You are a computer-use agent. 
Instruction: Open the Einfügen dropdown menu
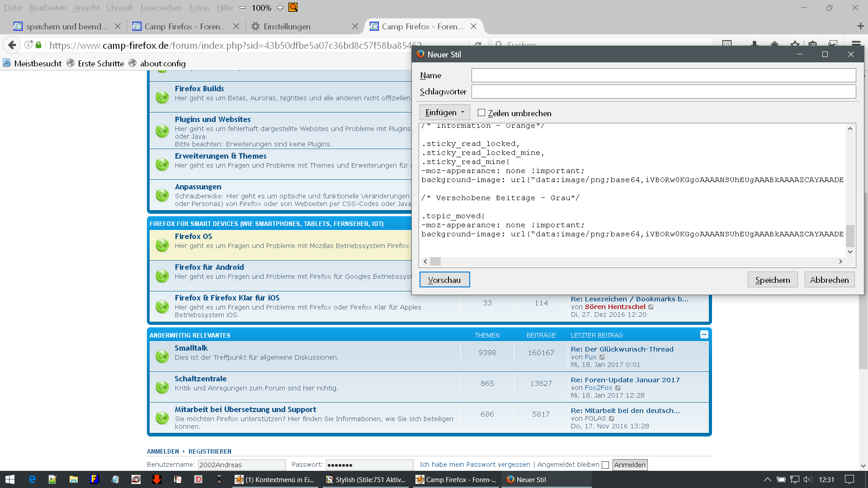coord(444,113)
